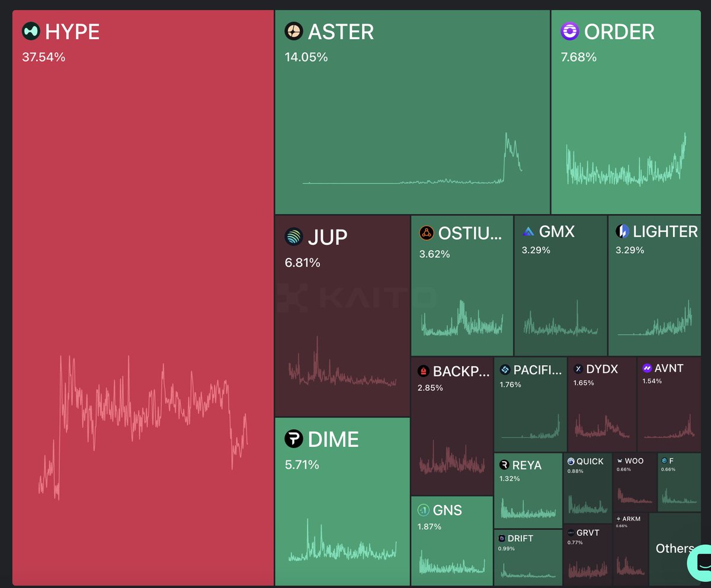Click the DIME token logo icon

click(x=294, y=439)
